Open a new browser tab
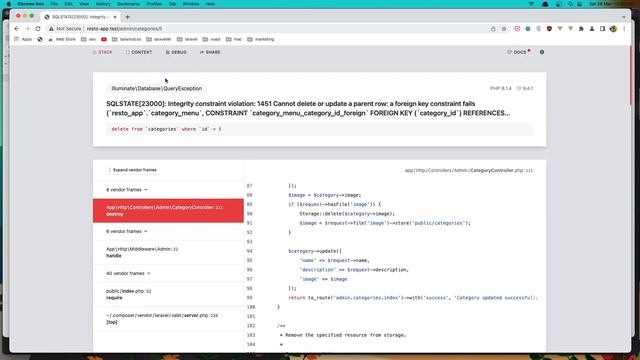The image size is (640, 360). tap(128, 17)
